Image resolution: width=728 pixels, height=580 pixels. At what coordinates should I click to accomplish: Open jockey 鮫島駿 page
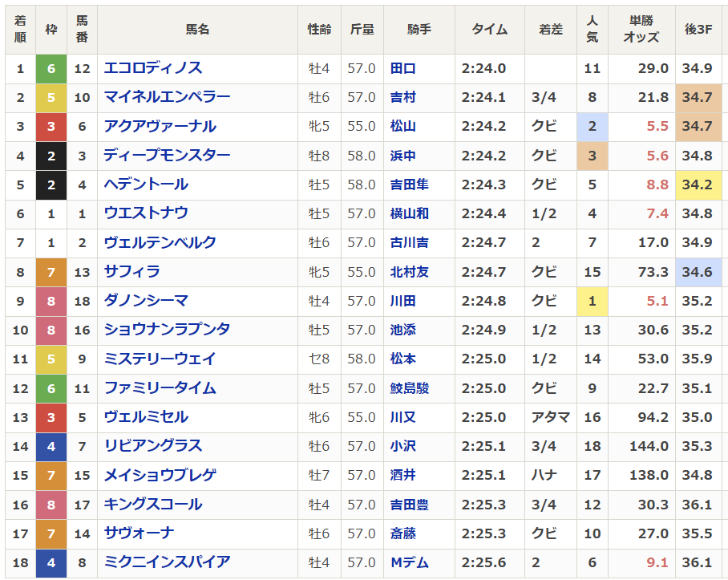[x=410, y=387]
